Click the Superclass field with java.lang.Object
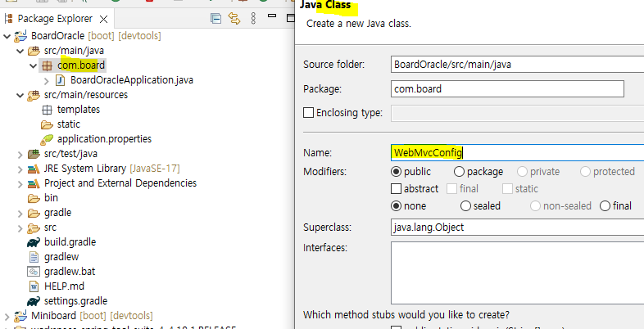 click(518, 227)
